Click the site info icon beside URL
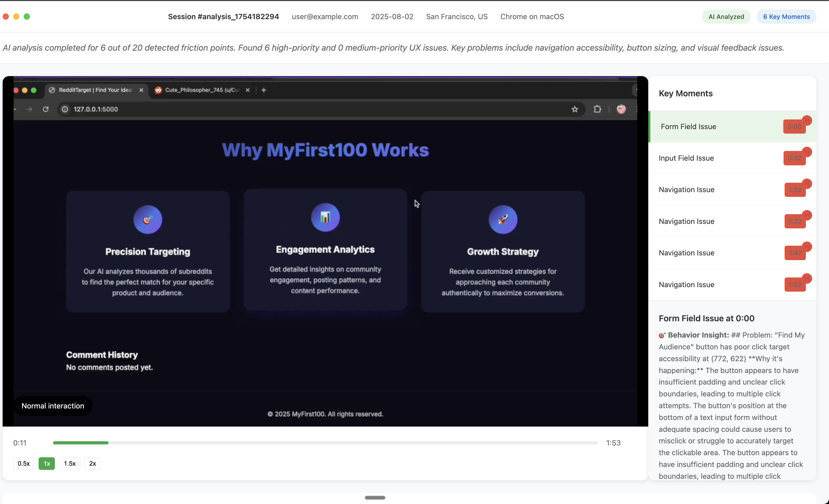829x504 pixels. [65, 109]
